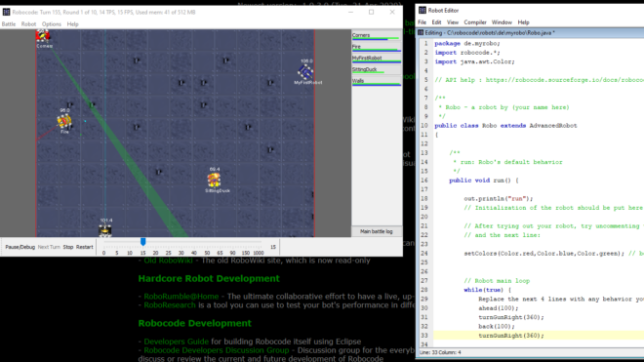Image resolution: width=644 pixels, height=362 pixels.
Task: Click the Next Turn button
Action: (49, 247)
